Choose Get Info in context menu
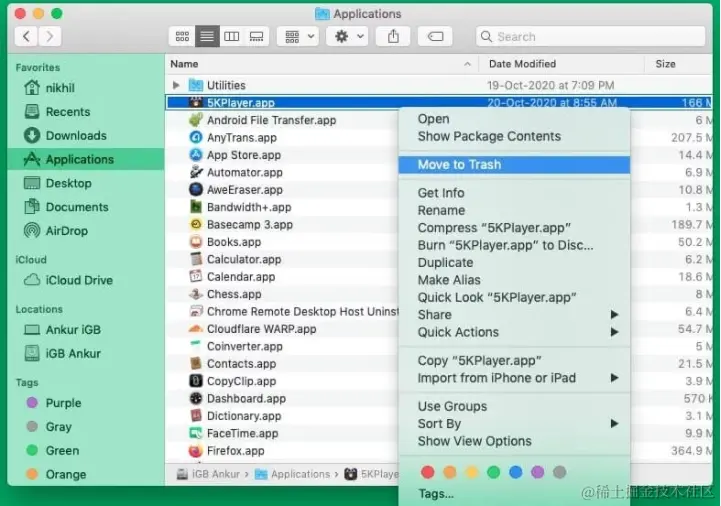 pyautogui.click(x=514, y=193)
